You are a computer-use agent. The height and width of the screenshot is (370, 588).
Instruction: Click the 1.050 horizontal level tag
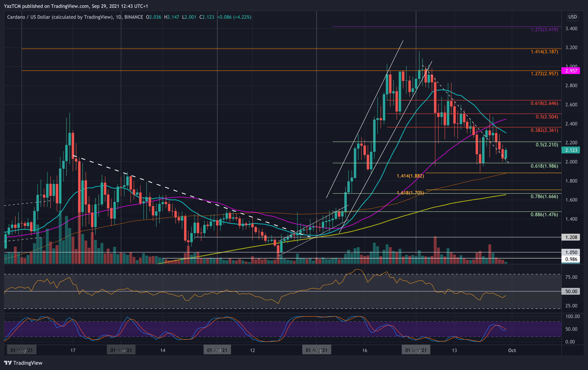click(x=571, y=252)
